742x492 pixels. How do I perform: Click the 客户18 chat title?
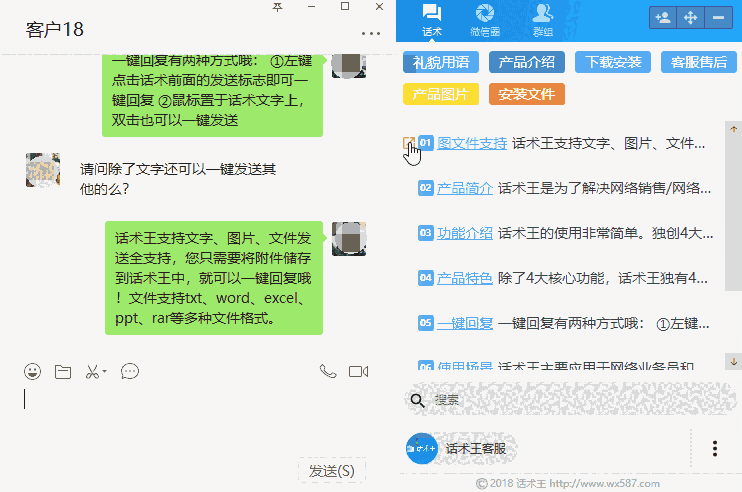coord(54,29)
